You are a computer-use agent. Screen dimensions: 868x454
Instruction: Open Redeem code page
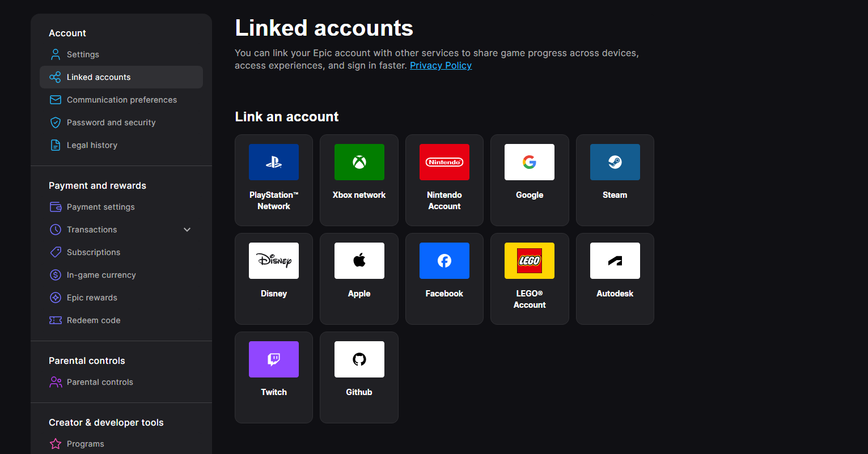[94, 320]
